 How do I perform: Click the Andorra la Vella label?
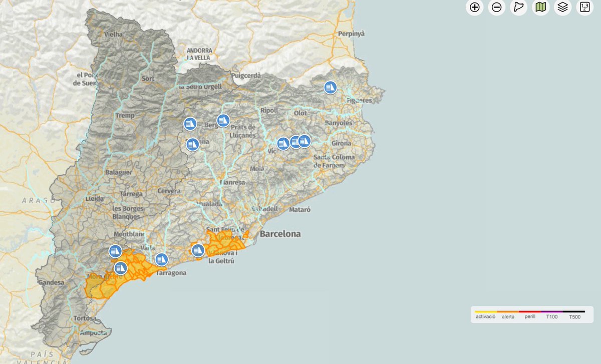coord(199,54)
